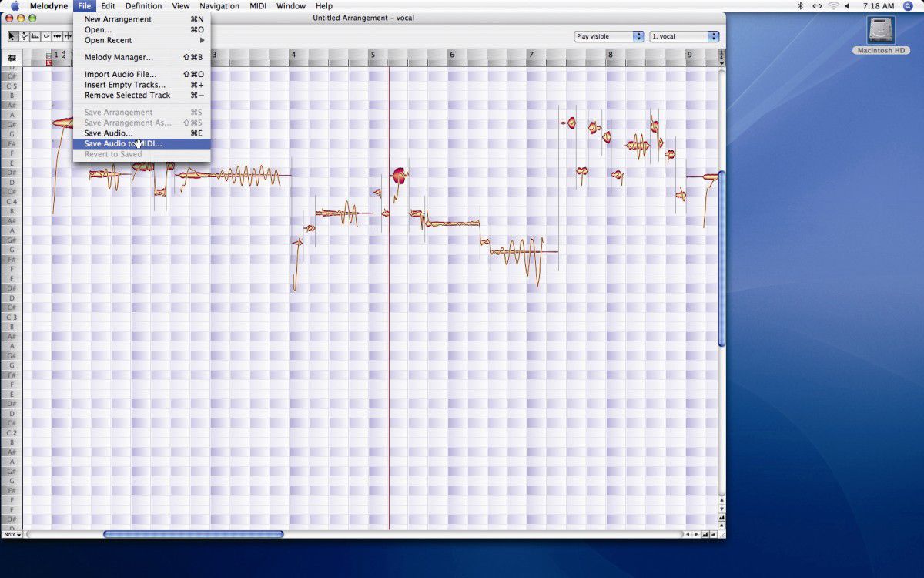Click the Bluetooth status icon
Image resolution: width=924 pixels, height=578 pixels.
click(800, 5)
